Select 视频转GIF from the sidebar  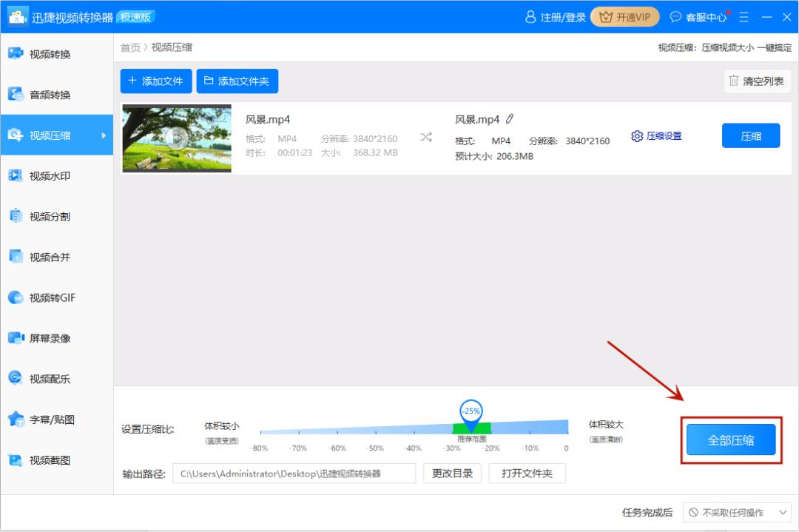(44, 298)
